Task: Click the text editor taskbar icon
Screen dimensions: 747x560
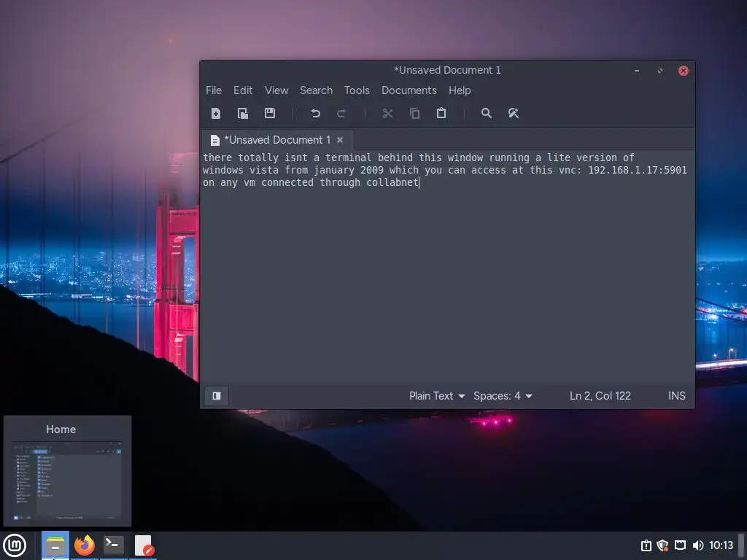Action: tap(144, 545)
